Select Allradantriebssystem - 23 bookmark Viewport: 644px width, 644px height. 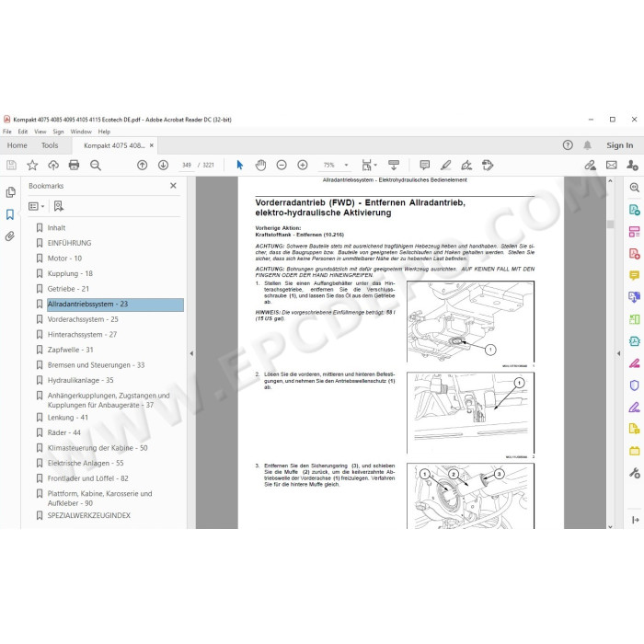pyautogui.click(x=115, y=304)
